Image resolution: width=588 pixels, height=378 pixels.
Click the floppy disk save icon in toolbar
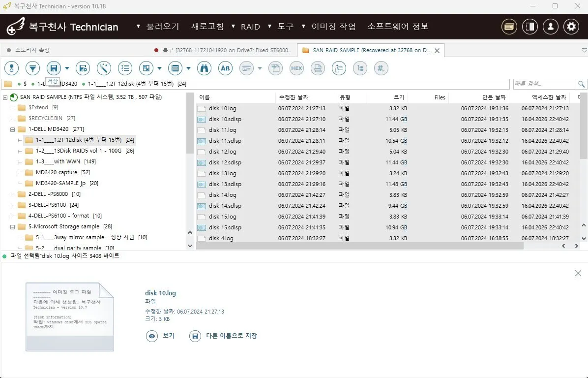(x=54, y=68)
